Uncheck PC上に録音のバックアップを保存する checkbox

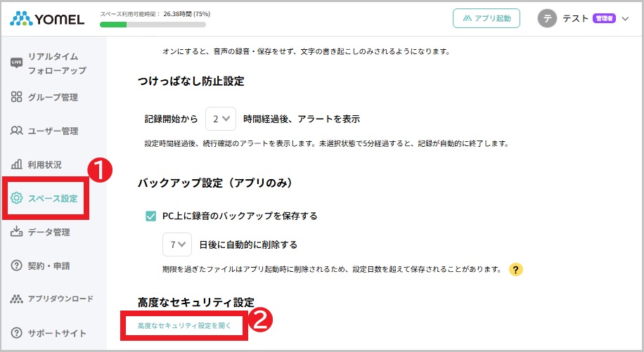pyautogui.click(x=150, y=216)
